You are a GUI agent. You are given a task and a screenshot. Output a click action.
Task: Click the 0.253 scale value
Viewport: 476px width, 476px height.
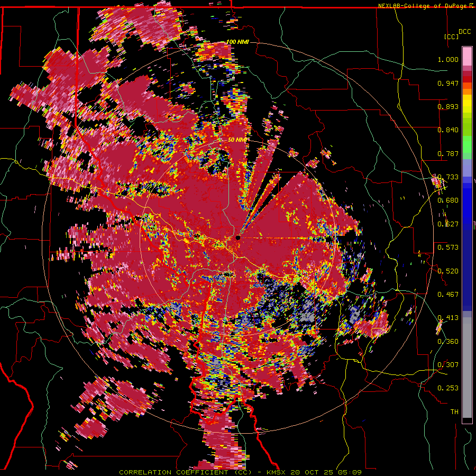click(448, 388)
